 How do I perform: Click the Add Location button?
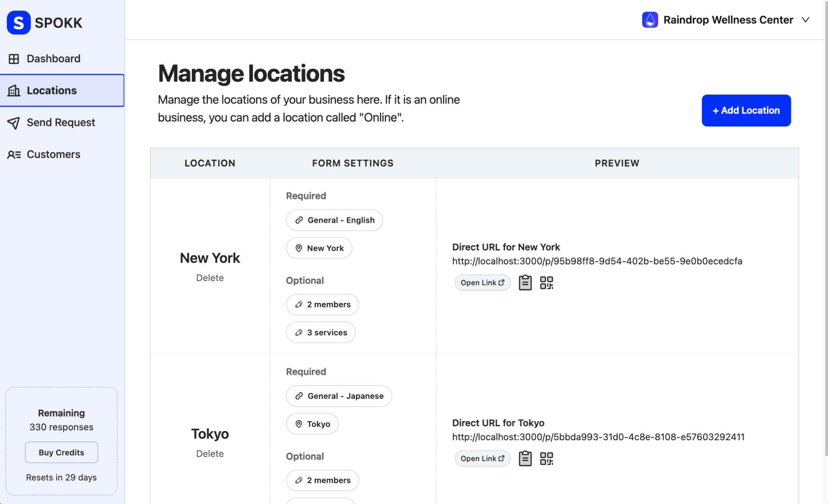746,110
